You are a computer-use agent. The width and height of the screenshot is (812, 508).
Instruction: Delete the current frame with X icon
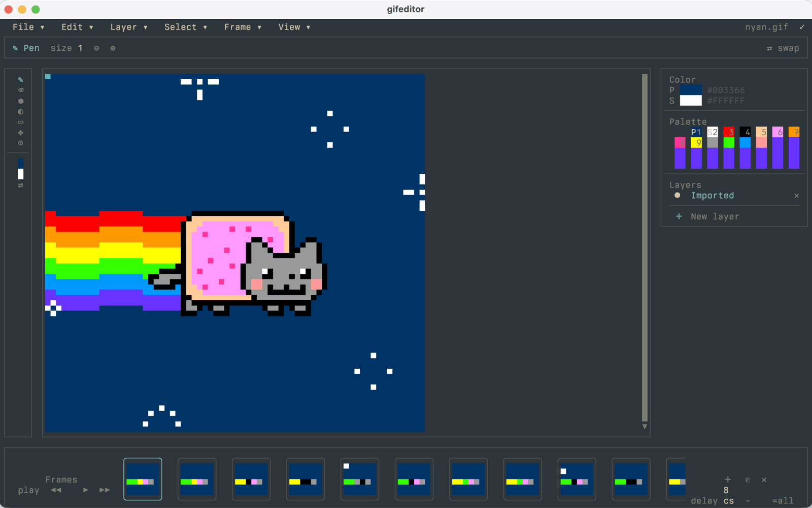[764, 480]
